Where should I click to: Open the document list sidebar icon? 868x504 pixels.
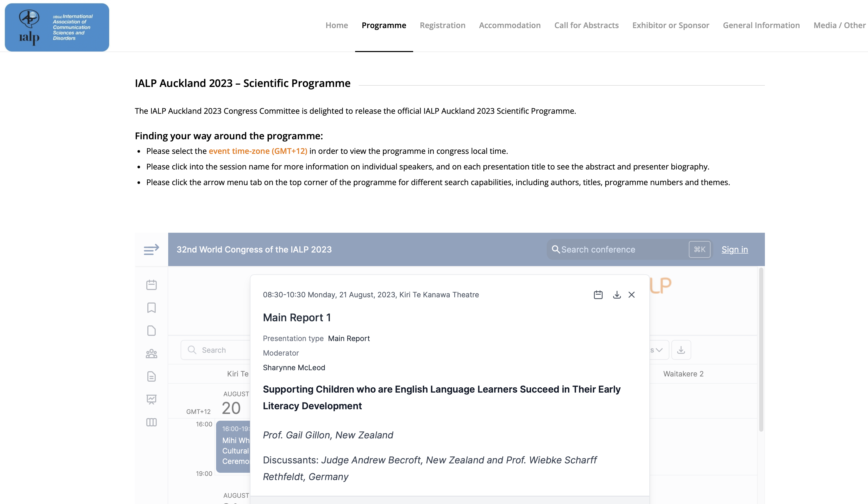(151, 376)
